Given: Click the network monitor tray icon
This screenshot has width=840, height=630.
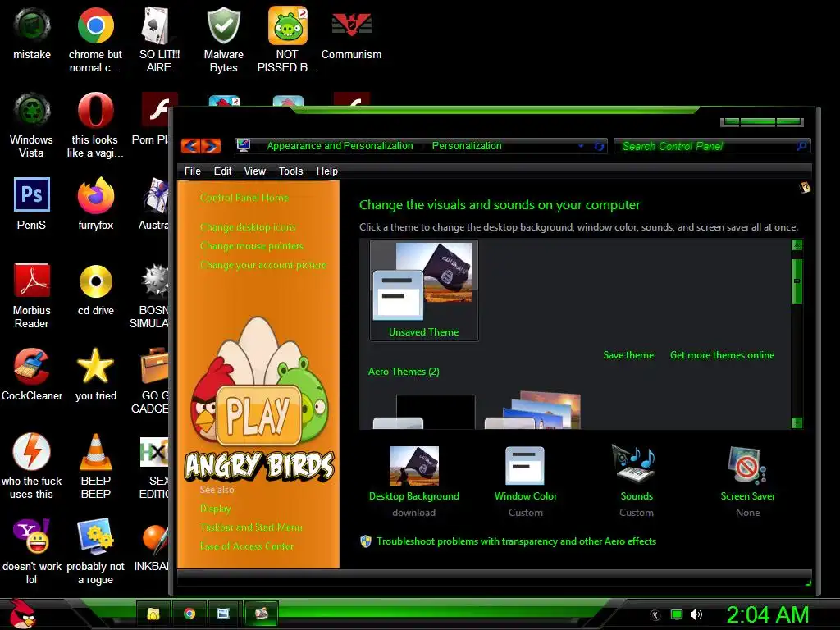Looking at the screenshot, I should point(677,614).
